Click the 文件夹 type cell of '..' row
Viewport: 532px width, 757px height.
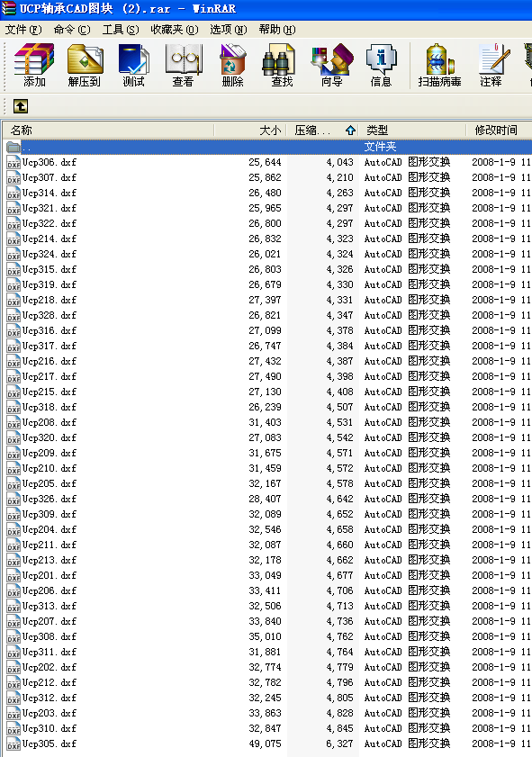tap(380, 147)
